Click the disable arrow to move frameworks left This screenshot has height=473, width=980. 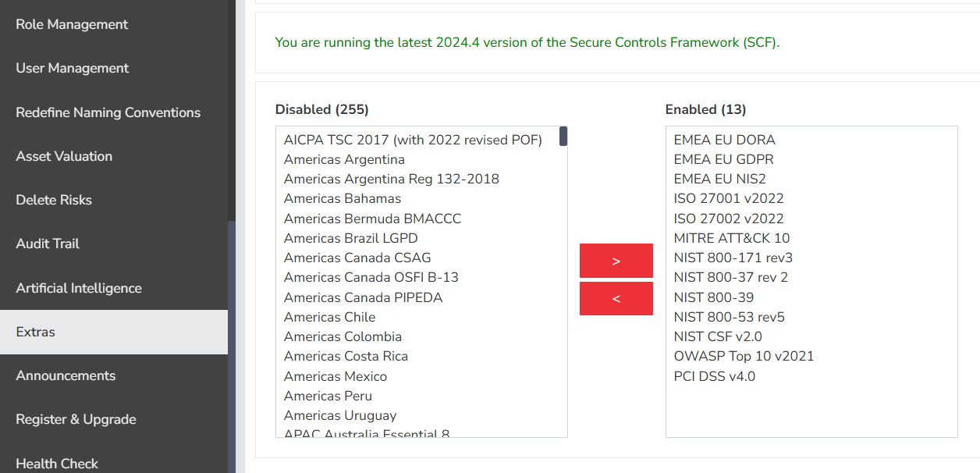click(616, 298)
